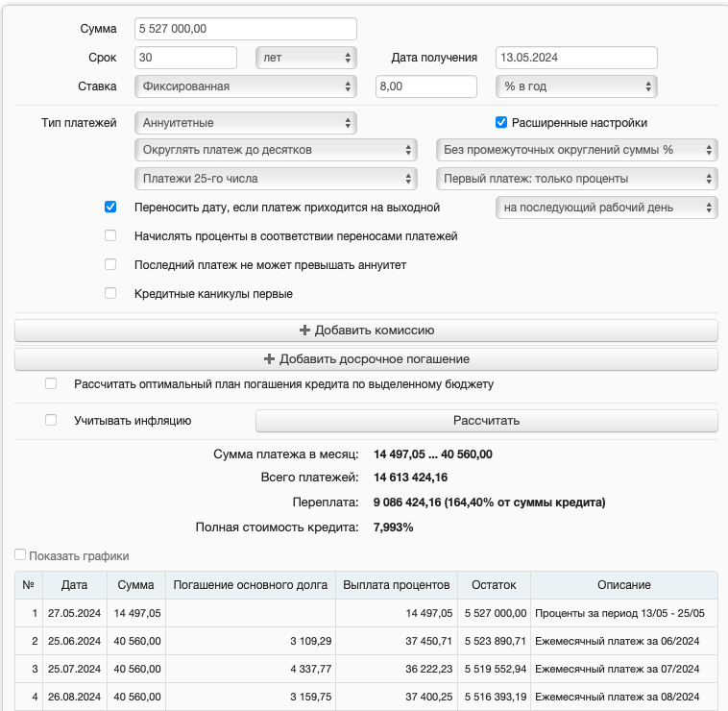The width and height of the screenshot is (728, 711).
Task: Click total payments value 14 613 424,16
Action: tap(410, 478)
